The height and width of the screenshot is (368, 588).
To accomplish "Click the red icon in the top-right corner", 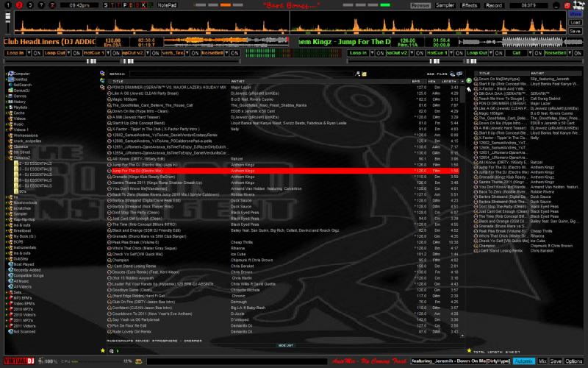I will click(567, 5).
